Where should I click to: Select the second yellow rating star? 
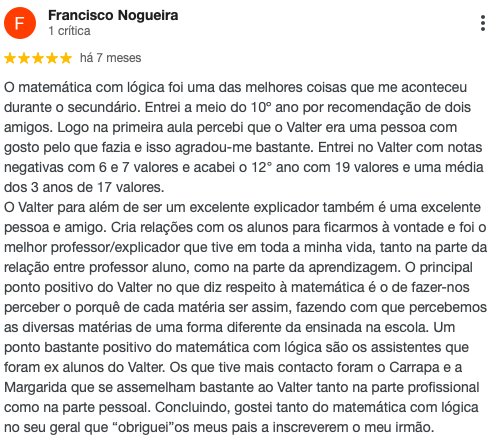pyautogui.click(x=24, y=58)
